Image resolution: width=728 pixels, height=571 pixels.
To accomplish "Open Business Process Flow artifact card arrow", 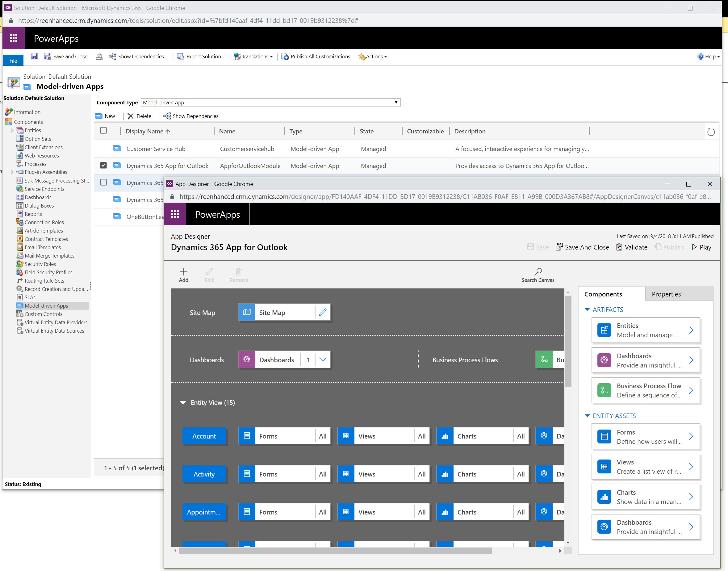I will pyautogui.click(x=691, y=390).
